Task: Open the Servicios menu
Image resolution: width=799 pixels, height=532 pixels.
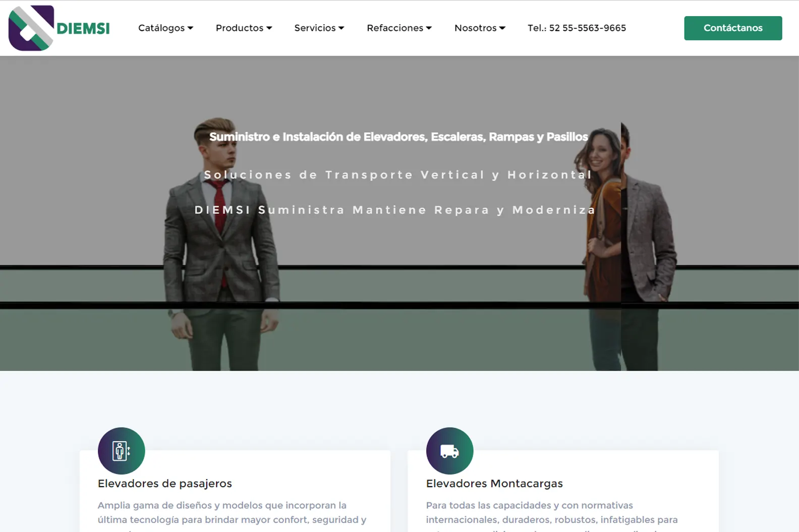Action: coord(319,28)
